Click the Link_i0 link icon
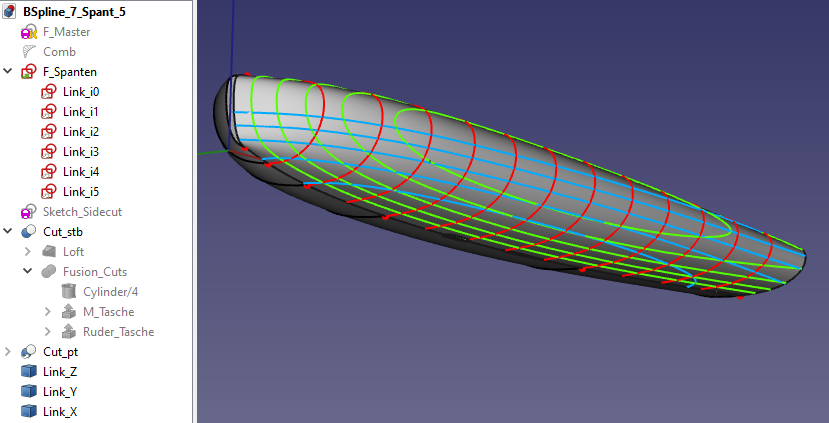 (49, 92)
